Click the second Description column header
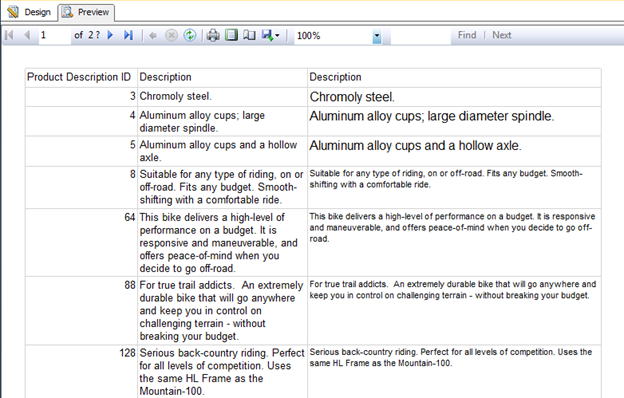The image size is (624, 398). pos(454,77)
